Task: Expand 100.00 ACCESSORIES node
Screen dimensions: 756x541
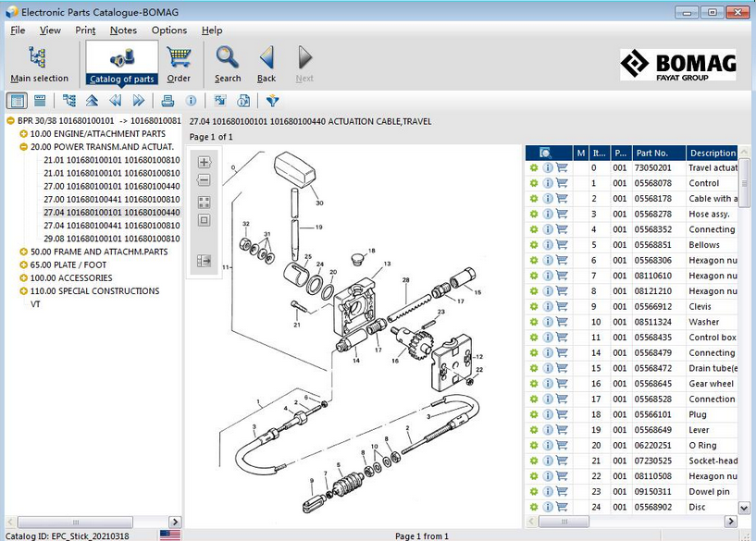Action: (23, 278)
